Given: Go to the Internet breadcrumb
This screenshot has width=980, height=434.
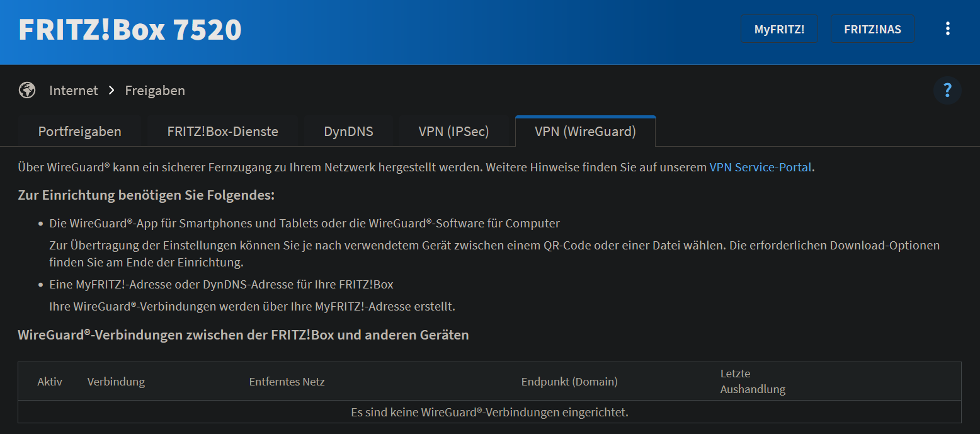Looking at the screenshot, I should (x=74, y=90).
